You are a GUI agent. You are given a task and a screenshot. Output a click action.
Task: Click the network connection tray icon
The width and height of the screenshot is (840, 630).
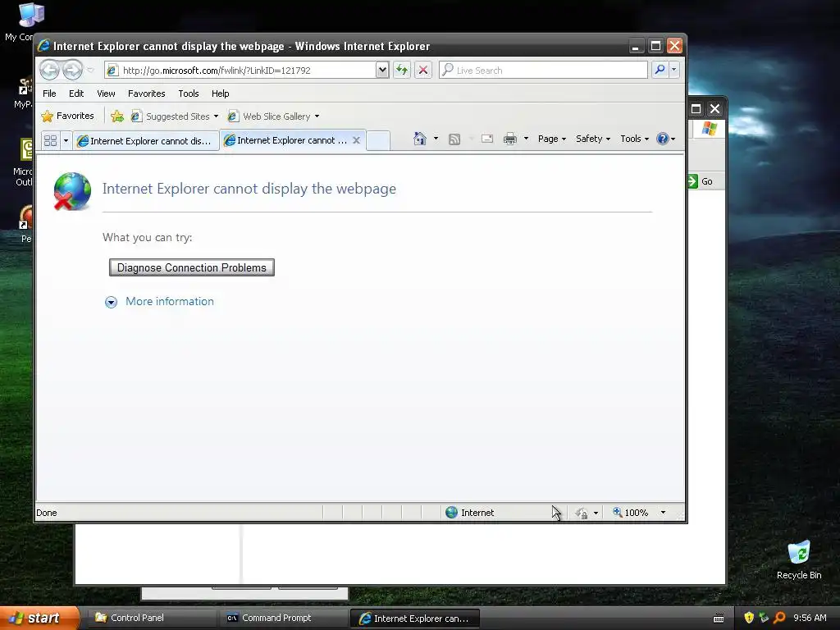click(764, 618)
